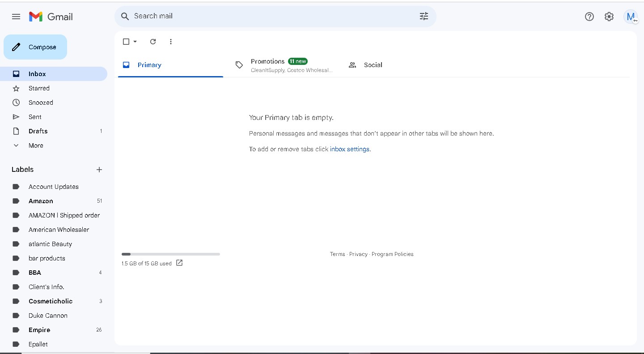Click the label icon beside bar products
Screen dimensions: 644x354
coord(16,258)
